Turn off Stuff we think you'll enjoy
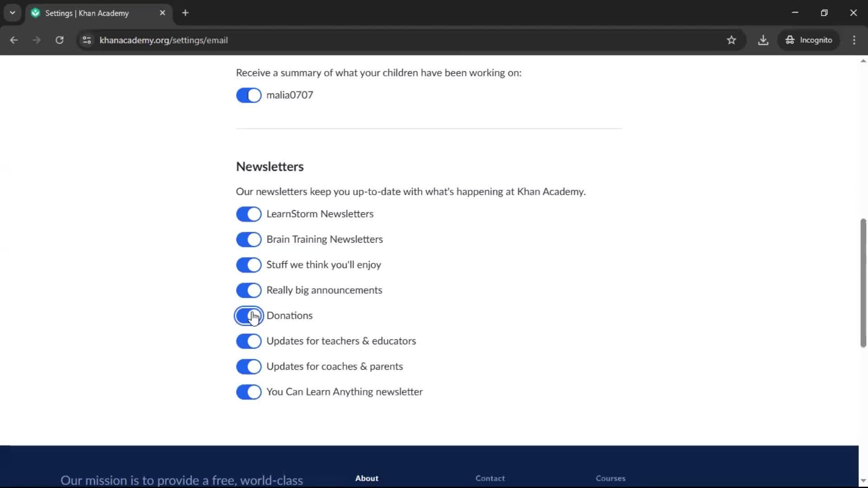Screen dimensions: 868x488 pos(249,265)
